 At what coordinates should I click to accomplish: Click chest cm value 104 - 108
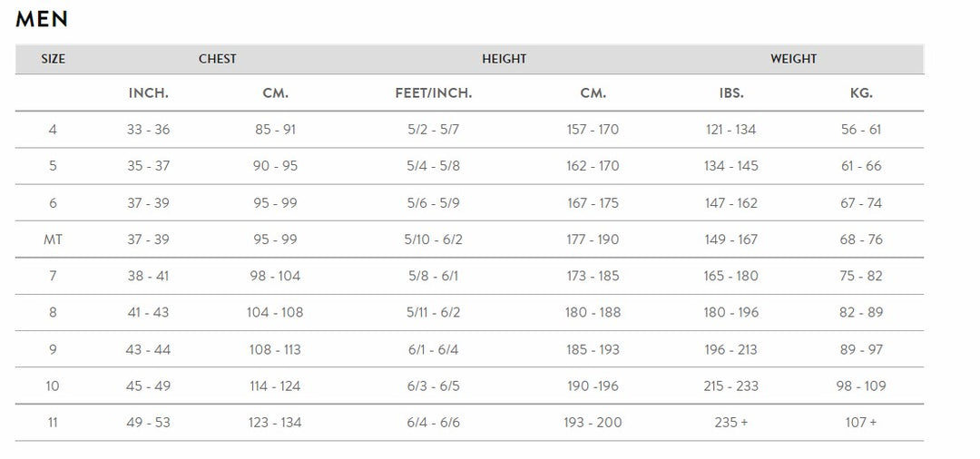pyautogui.click(x=275, y=313)
